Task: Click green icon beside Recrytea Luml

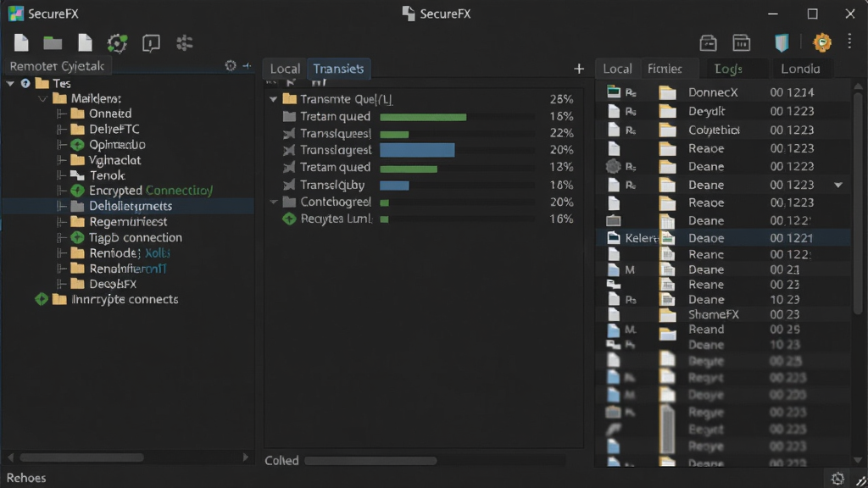Action: tap(289, 219)
